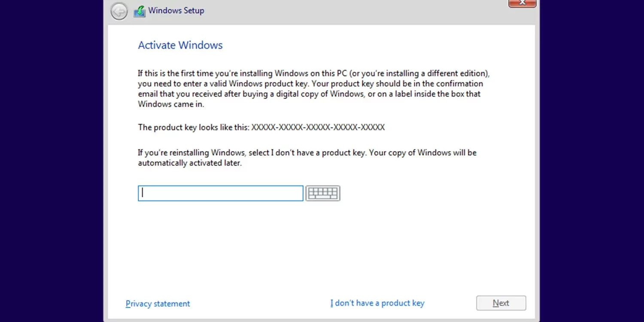Open the Privacy statement
This screenshot has width=644, height=322.
click(x=158, y=304)
